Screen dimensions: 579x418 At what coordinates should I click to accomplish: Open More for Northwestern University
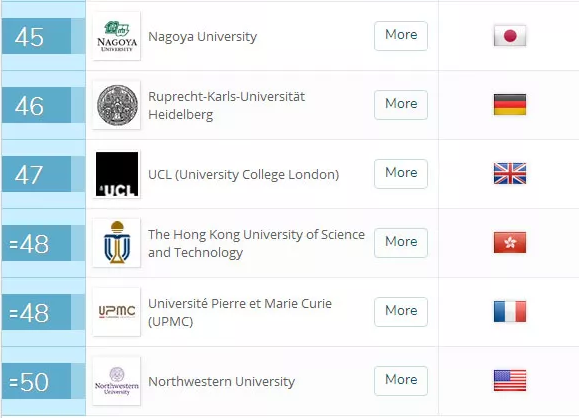pos(401,381)
